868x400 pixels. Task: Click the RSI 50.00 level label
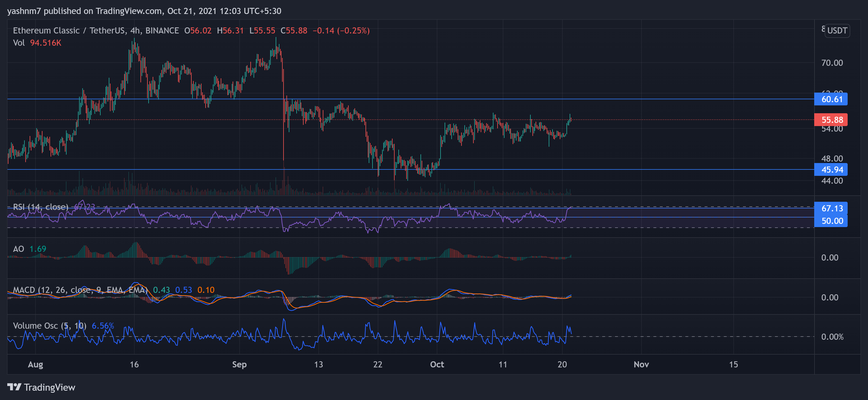point(830,221)
